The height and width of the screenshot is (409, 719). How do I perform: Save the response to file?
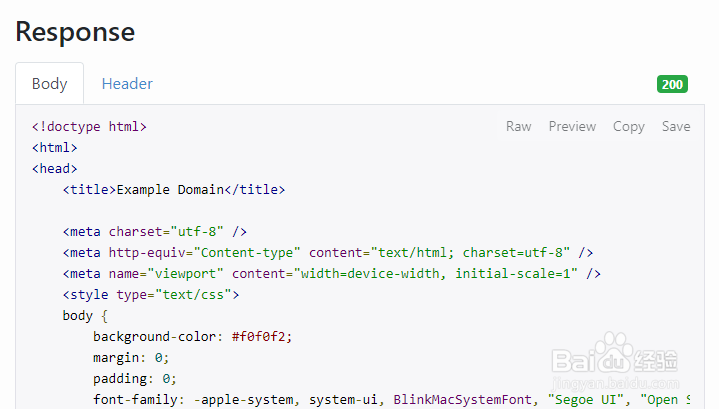(676, 126)
